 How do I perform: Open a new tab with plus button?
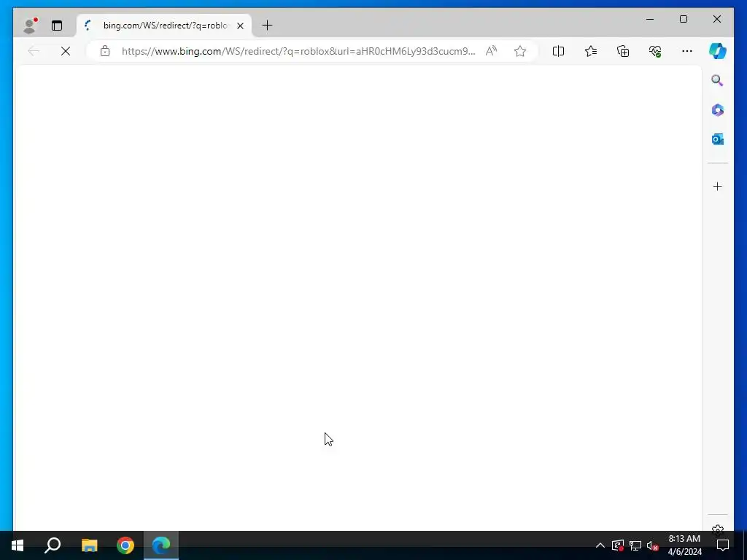point(267,26)
